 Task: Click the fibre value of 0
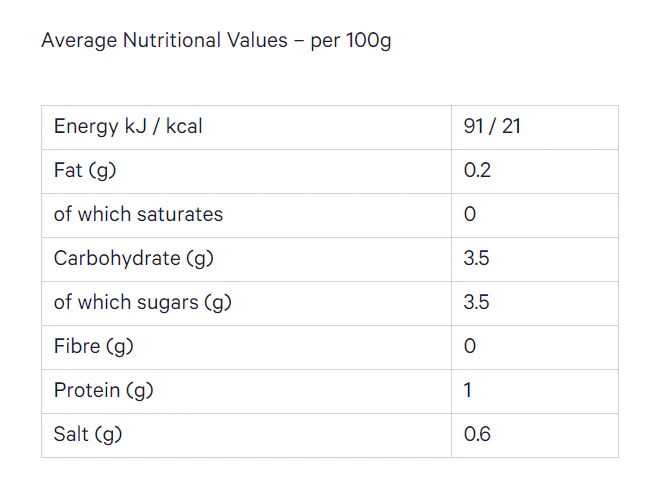pyautogui.click(x=470, y=346)
